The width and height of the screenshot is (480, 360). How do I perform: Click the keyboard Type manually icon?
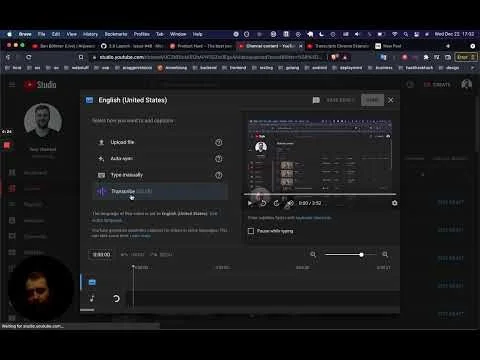(101, 175)
